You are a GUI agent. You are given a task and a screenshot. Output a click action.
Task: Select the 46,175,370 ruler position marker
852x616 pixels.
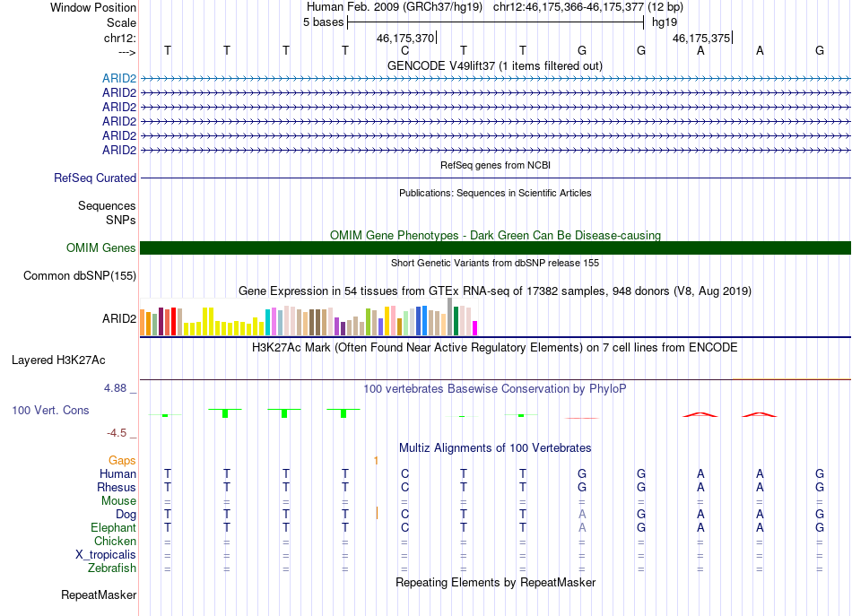405,38
